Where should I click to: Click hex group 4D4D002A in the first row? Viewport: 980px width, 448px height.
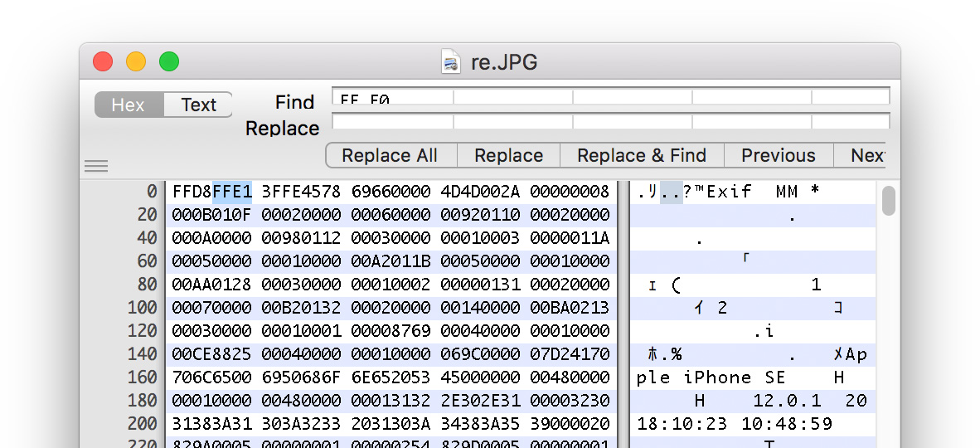tap(480, 192)
